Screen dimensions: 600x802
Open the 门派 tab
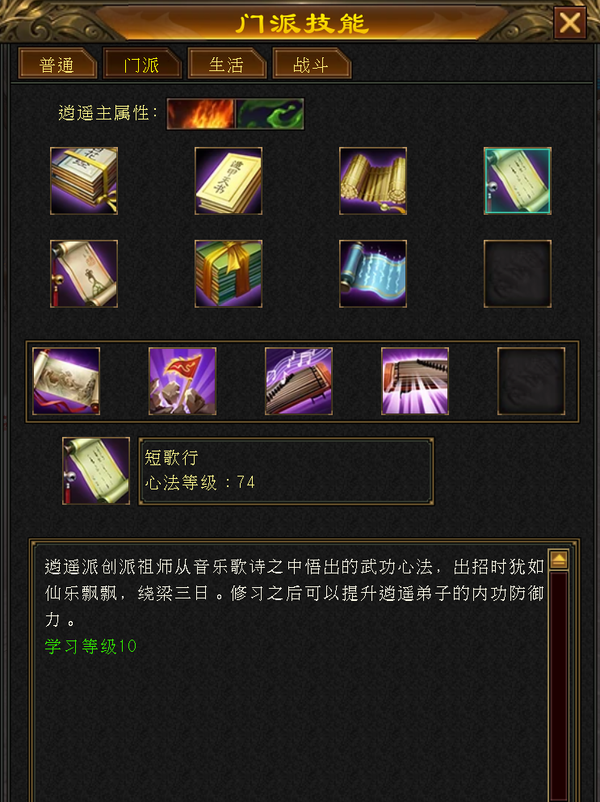(x=142, y=64)
